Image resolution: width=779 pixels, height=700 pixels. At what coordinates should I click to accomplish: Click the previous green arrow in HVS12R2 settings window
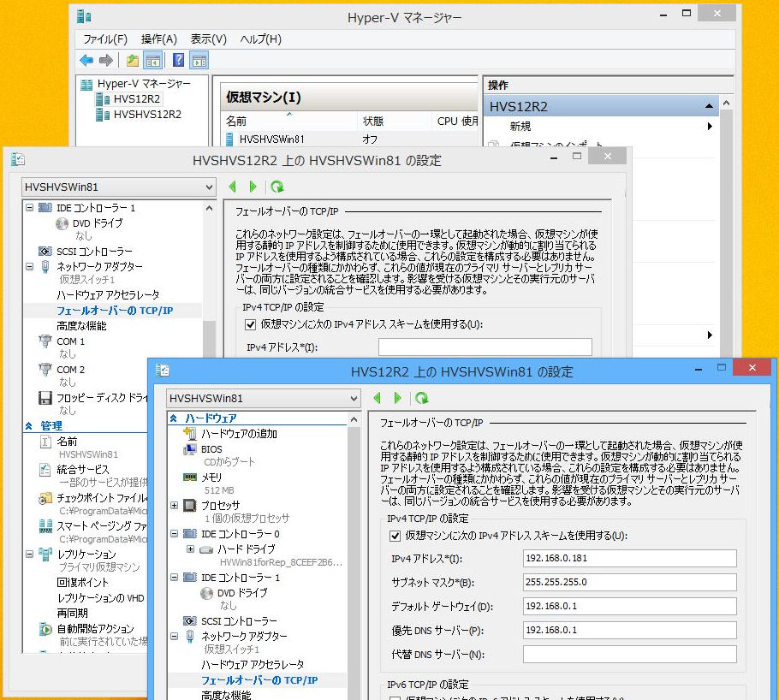pyautogui.click(x=377, y=398)
